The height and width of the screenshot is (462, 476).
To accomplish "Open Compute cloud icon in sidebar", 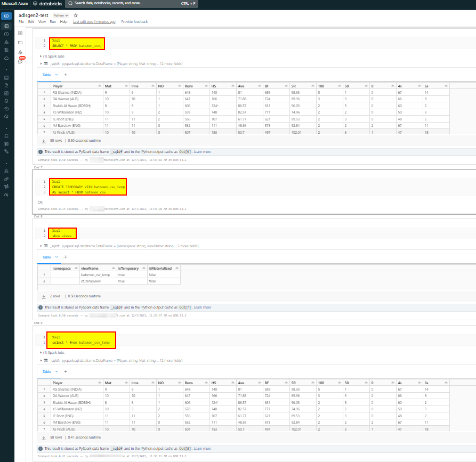I will pos(6,58).
